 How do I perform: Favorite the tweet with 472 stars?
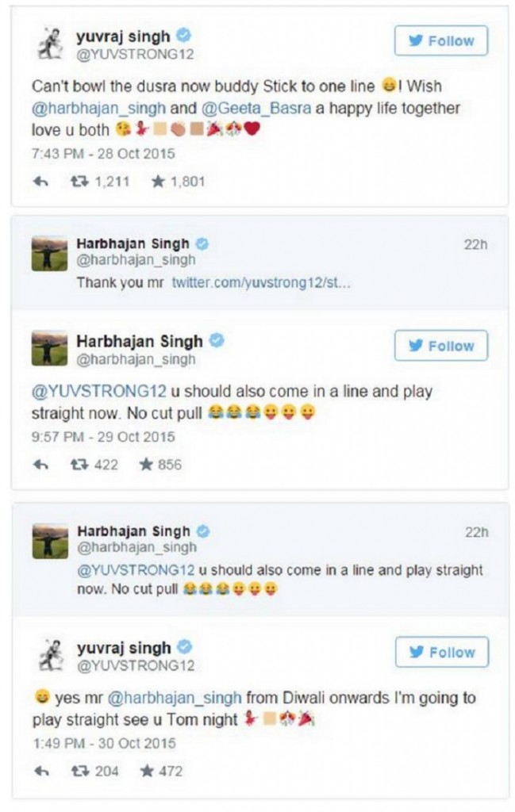(x=147, y=771)
